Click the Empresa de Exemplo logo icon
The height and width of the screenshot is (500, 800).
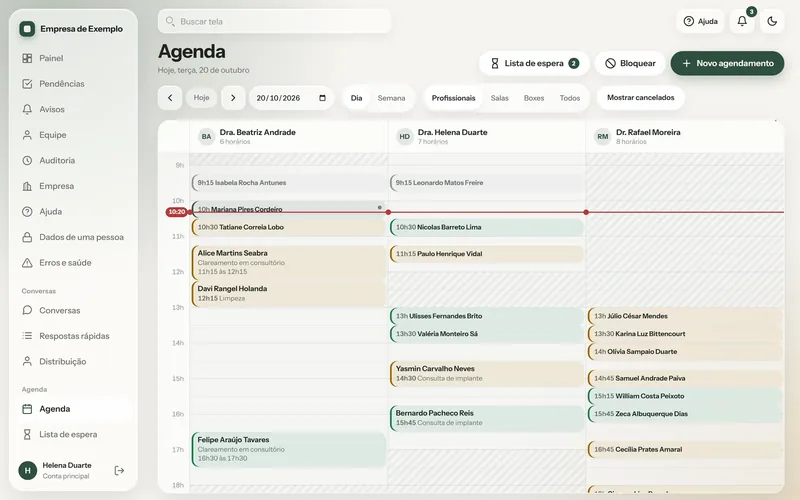[27, 29]
